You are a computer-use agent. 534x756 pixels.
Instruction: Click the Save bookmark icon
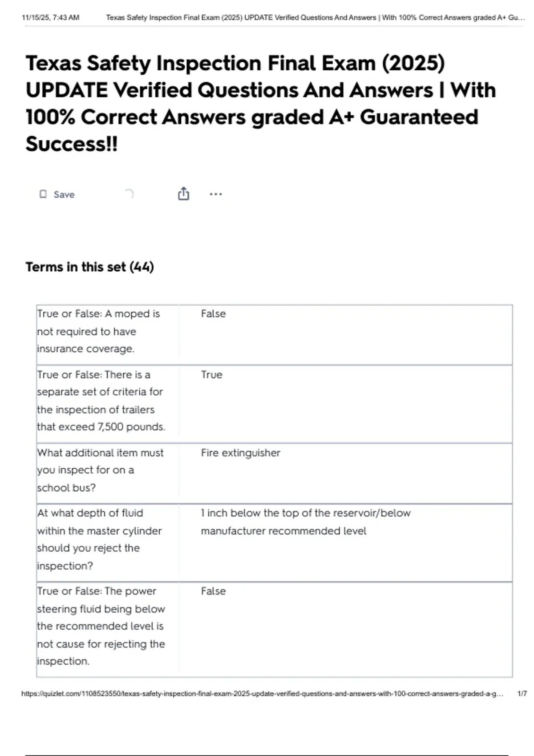[x=43, y=194]
